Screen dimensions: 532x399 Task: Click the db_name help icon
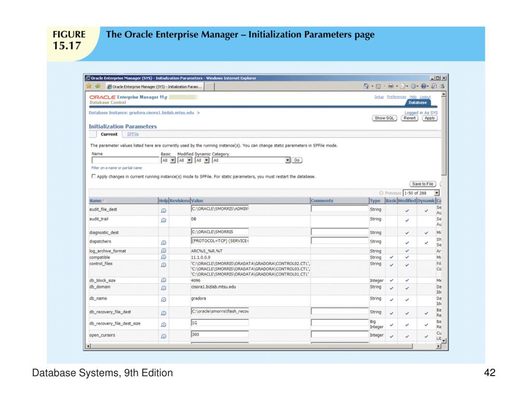164,300
